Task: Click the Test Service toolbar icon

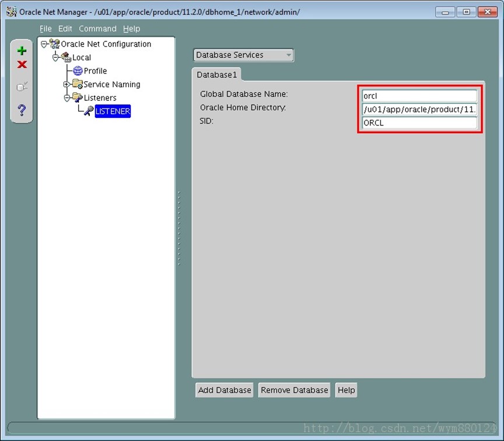Action: [x=22, y=86]
